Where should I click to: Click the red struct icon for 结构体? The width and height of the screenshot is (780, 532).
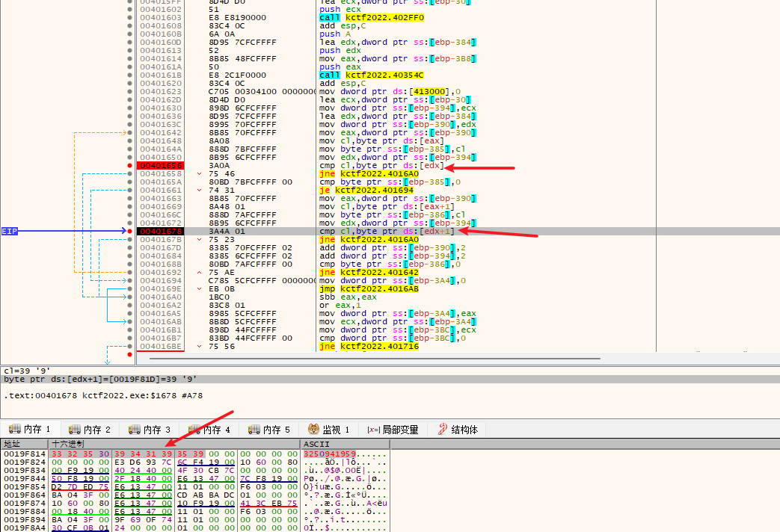tap(443, 430)
